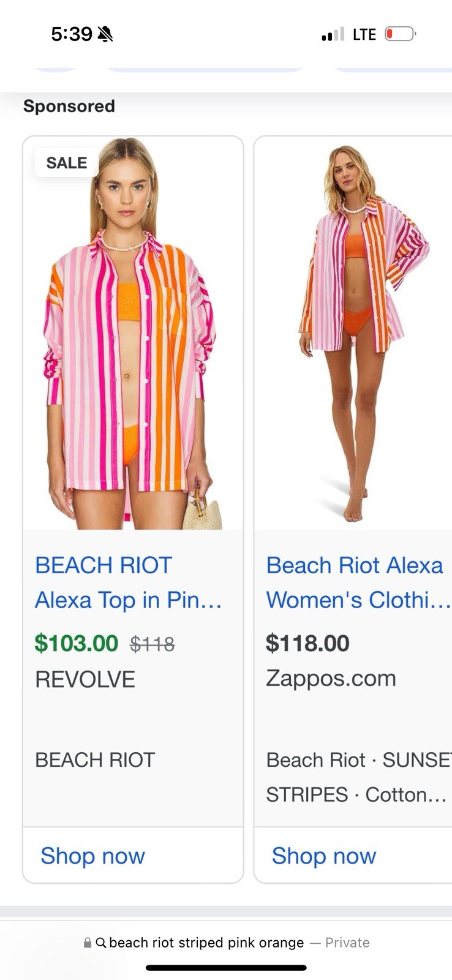
Task: Tap the address bar showing beach riot search
Action: [226, 943]
